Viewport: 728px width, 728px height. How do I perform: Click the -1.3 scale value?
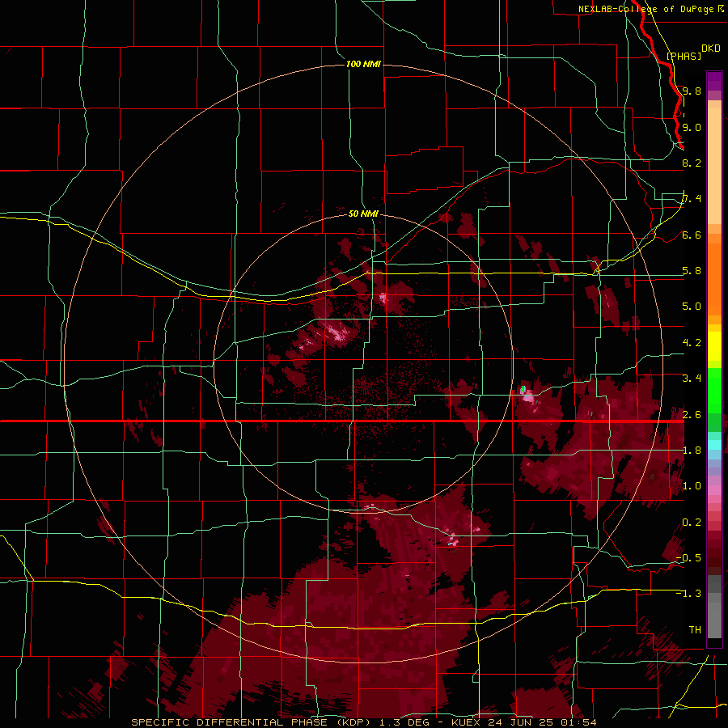688,594
